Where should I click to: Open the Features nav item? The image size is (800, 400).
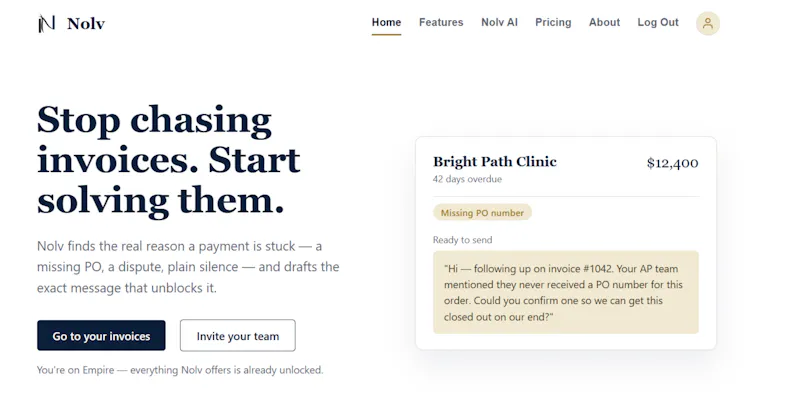441,22
